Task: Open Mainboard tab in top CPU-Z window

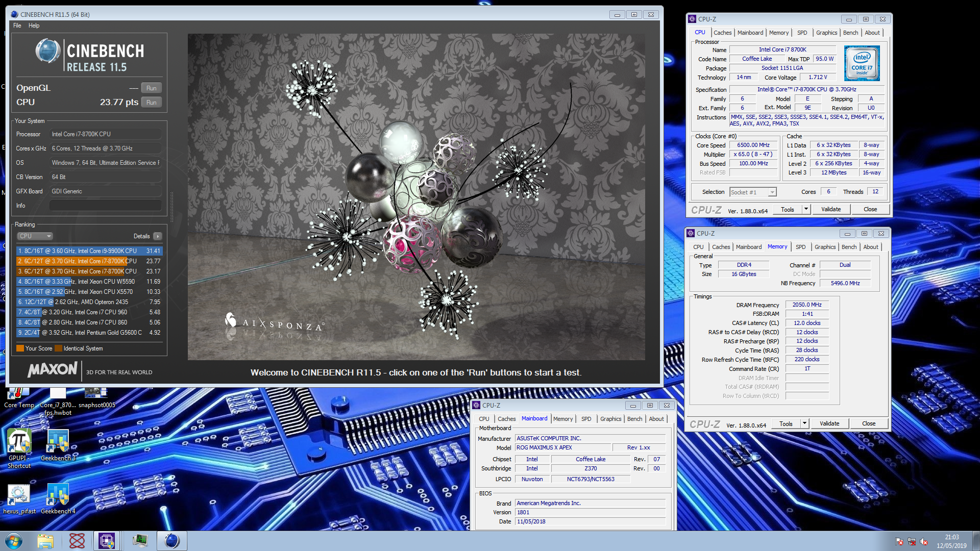Action: pos(750,33)
